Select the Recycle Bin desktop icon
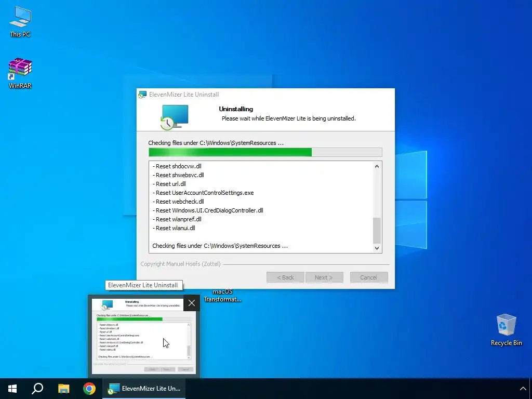 tap(506, 330)
